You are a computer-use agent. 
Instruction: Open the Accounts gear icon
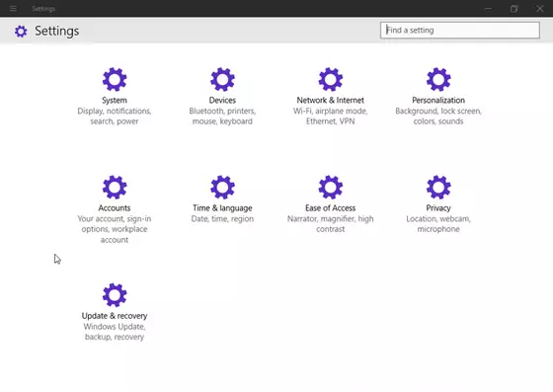115,188
